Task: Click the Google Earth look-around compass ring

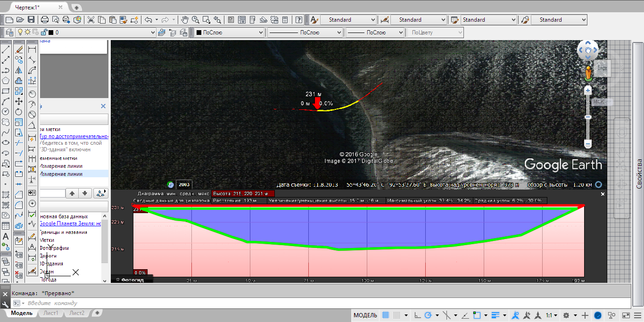Action: click(588, 50)
